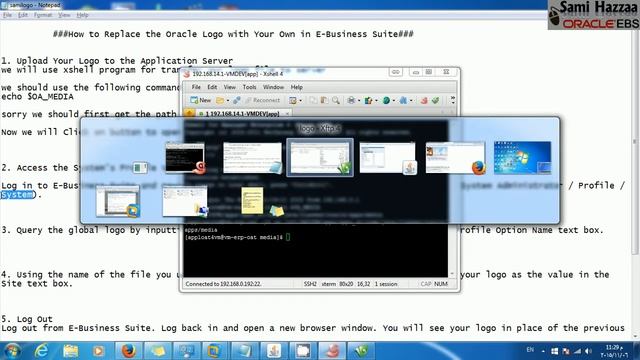Launch Internet Explorer from taskbar
Screen dimensions: 640x360
(x=42, y=351)
